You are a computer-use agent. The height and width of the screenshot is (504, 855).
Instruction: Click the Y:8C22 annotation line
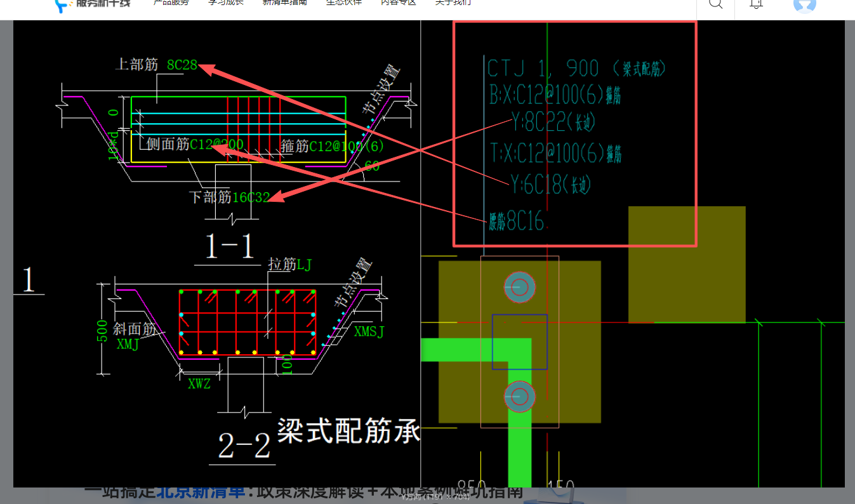pos(553,121)
